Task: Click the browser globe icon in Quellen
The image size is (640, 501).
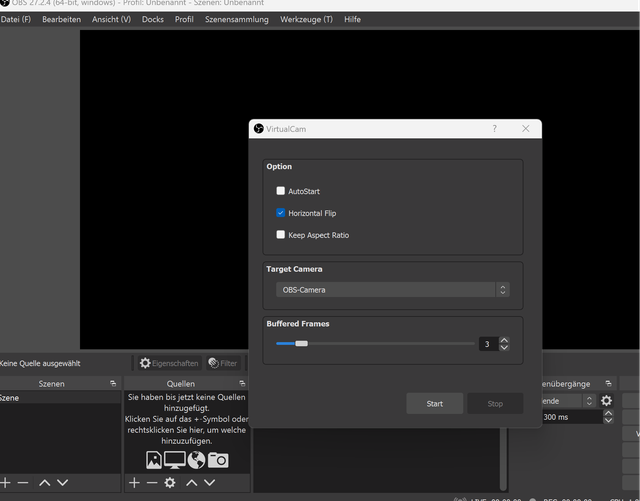Action: coord(196,460)
